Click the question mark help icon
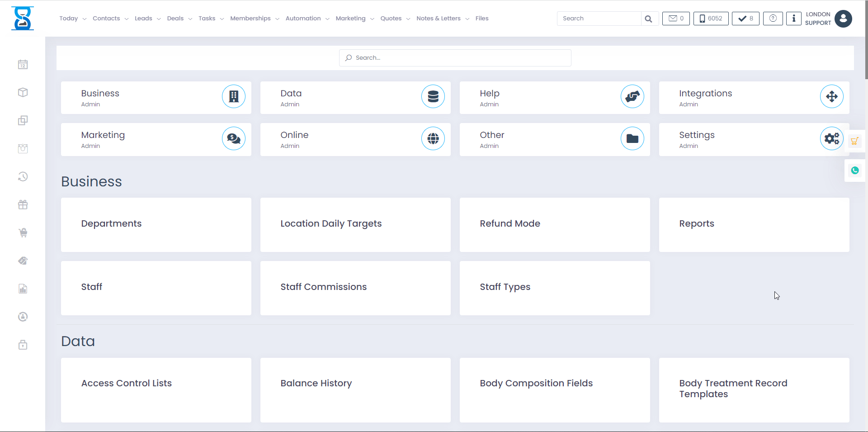 point(773,19)
